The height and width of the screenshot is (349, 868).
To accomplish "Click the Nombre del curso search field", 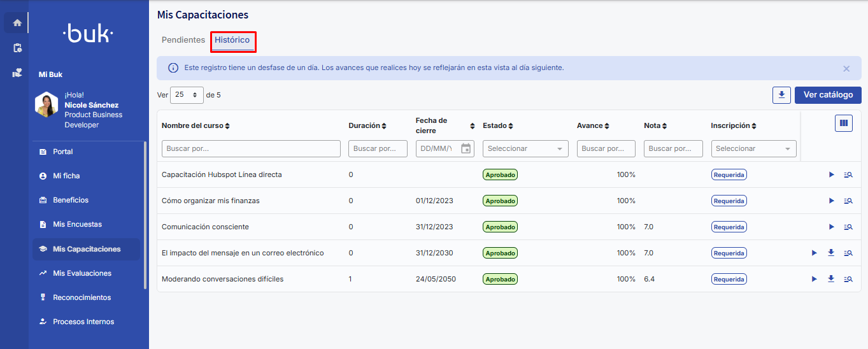I will click(251, 148).
